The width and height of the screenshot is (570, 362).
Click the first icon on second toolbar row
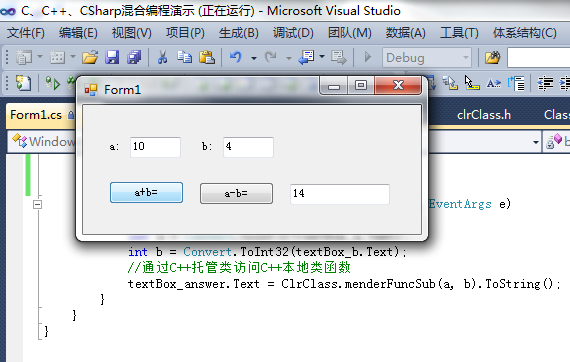coord(24,83)
